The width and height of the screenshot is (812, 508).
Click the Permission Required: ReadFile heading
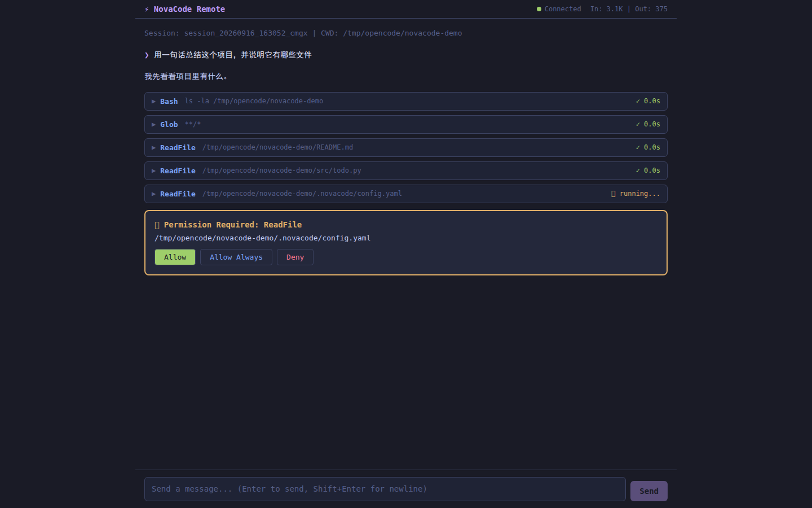pyautogui.click(x=233, y=225)
